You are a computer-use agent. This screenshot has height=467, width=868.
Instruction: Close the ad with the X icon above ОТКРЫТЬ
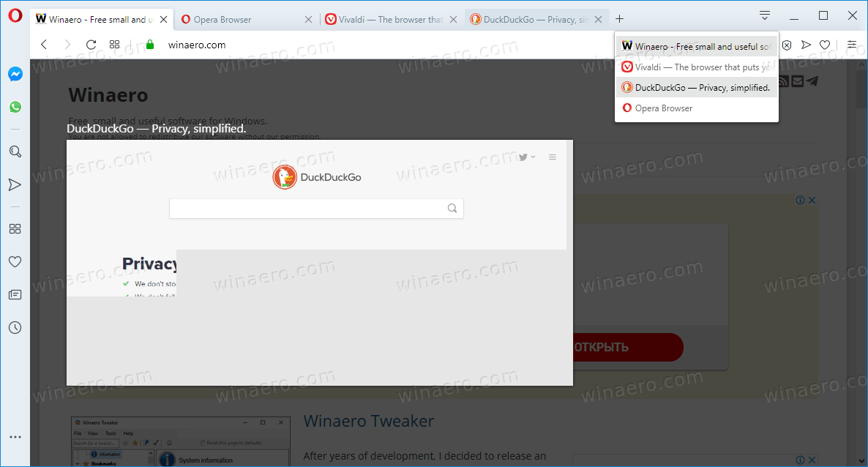(x=812, y=200)
